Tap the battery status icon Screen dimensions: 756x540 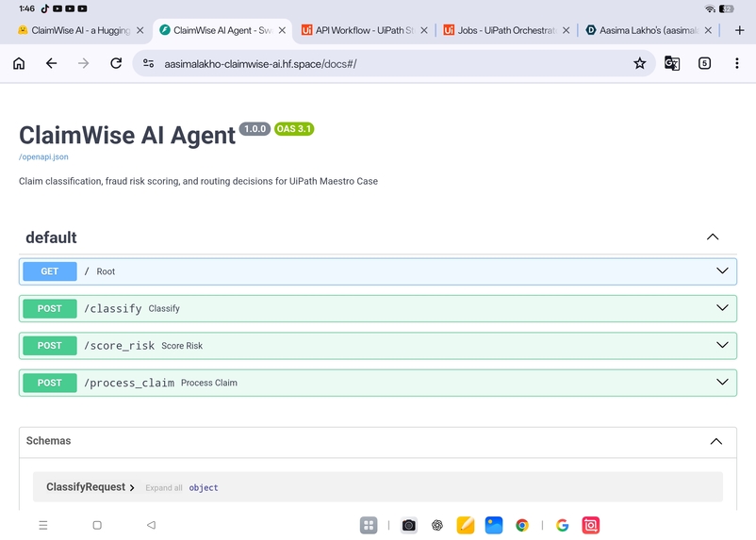coord(726,8)
